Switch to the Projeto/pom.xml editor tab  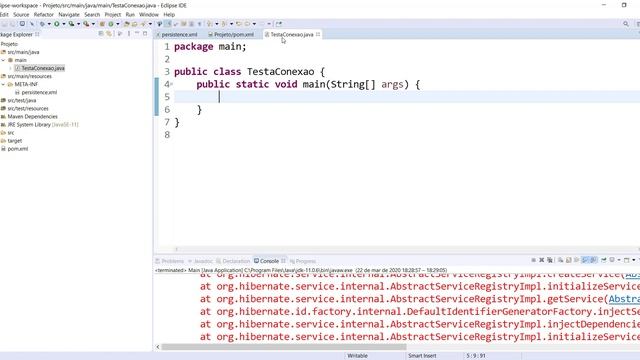pos(231,35)
